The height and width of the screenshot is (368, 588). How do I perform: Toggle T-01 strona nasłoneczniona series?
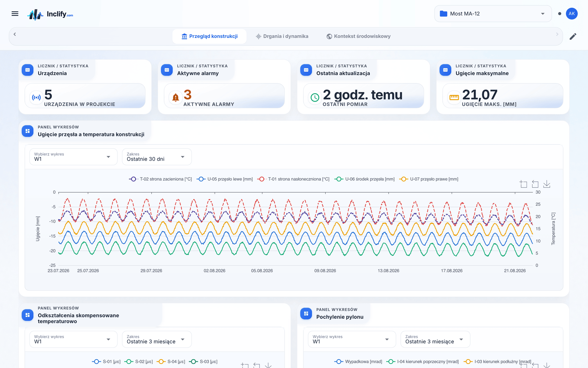(294, 179)
